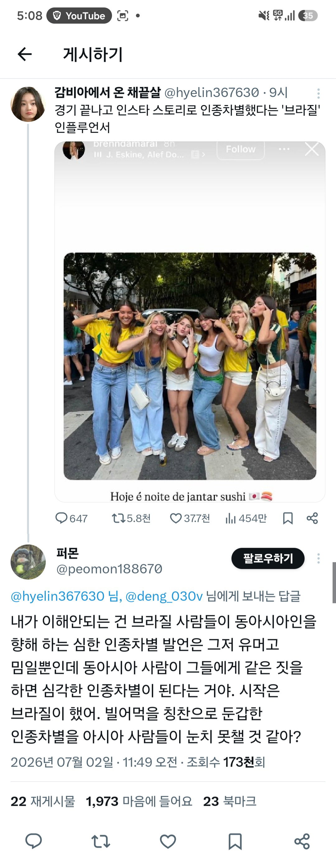Tap the bottom repost icon
The width and height of the screenshot is (336, 868).
click(x=100, y=841)
